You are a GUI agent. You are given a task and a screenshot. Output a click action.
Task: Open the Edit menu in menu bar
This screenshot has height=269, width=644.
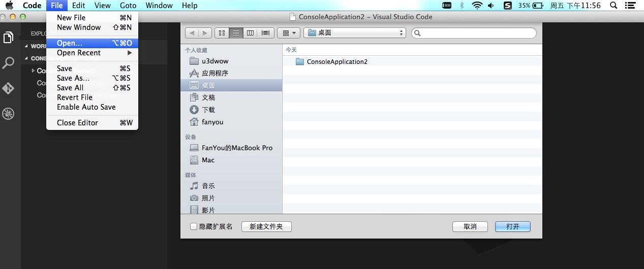(78, 6)
